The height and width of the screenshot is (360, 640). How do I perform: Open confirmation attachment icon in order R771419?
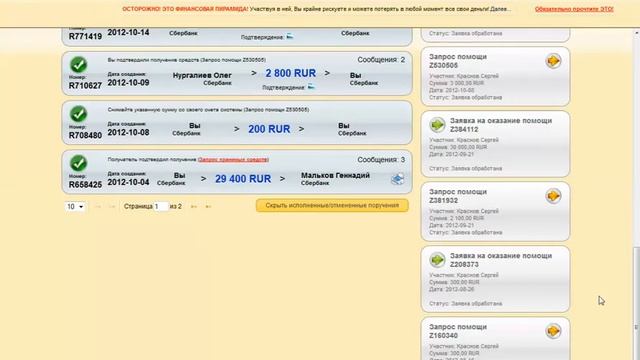click(x=290, y=36)
